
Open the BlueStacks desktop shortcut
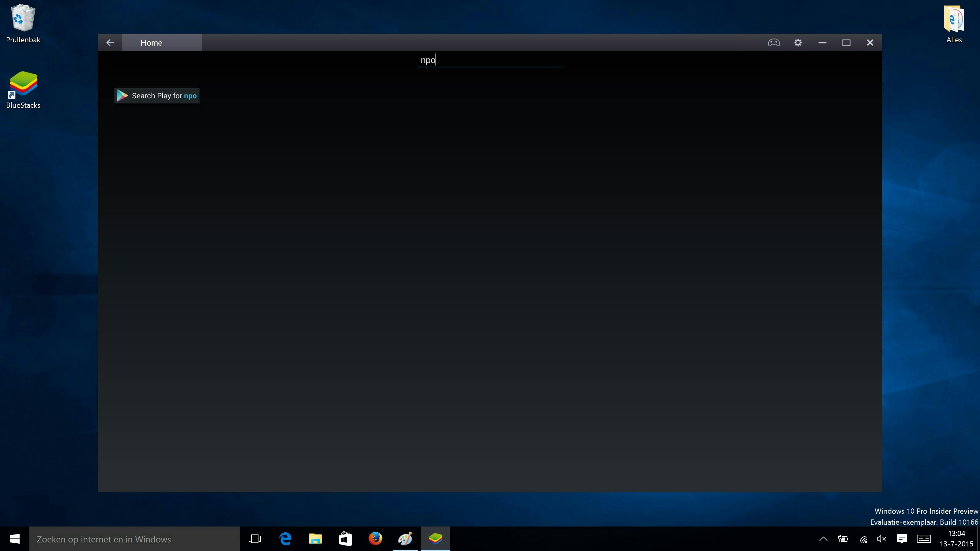tap(23, 89)
